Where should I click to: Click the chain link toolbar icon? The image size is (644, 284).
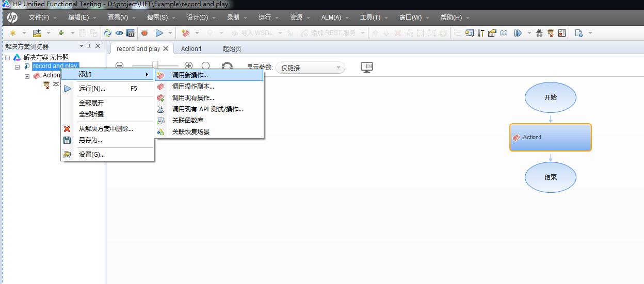pyautogui.click(x=119, y=33)
